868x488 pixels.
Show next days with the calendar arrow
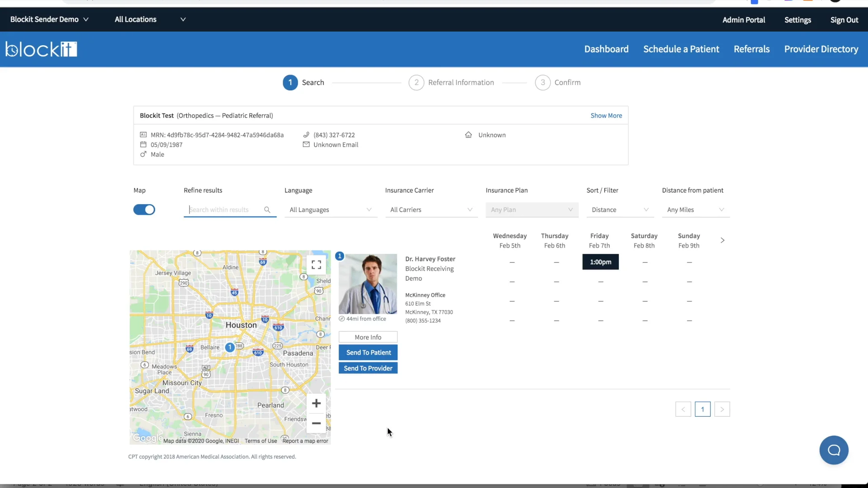(722, 240)
